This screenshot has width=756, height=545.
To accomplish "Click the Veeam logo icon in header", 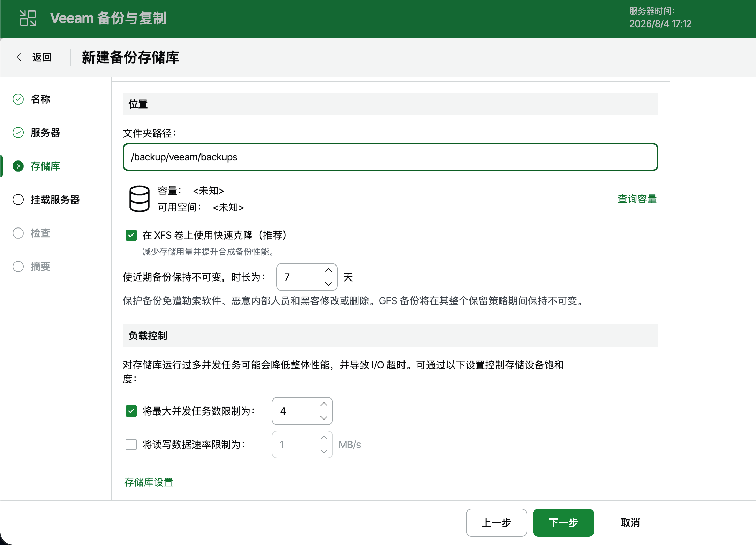I will point(28,18).
